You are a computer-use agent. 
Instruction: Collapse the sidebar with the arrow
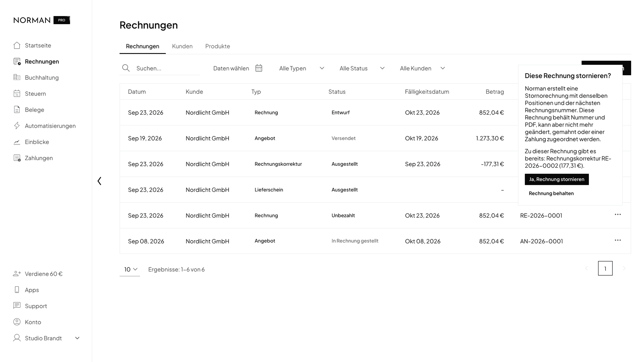[99, 181]
